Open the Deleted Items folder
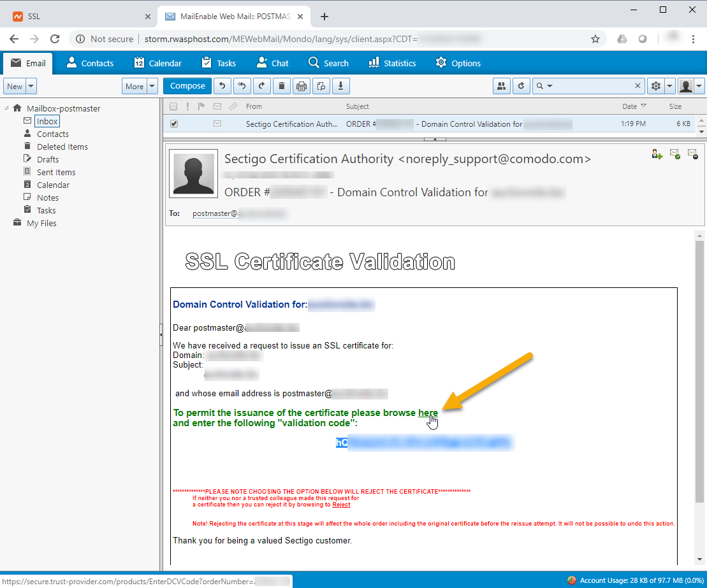The image size is (707, 588). (62, 147)
